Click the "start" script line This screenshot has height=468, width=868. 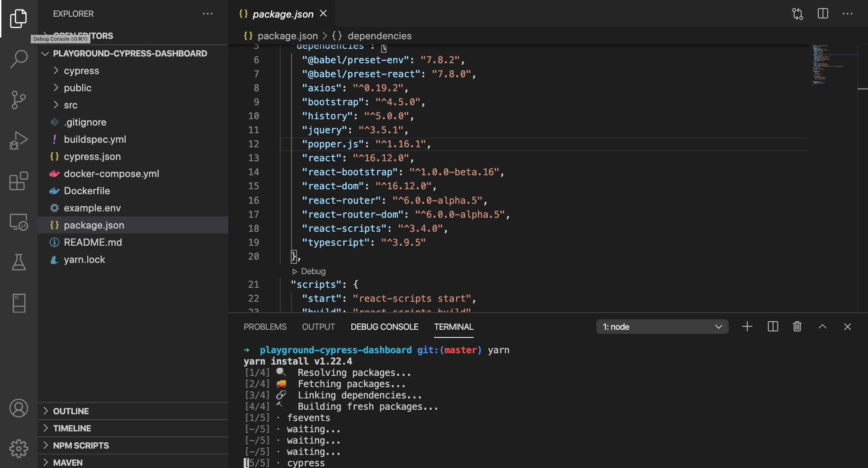click(x=389, y=299)
